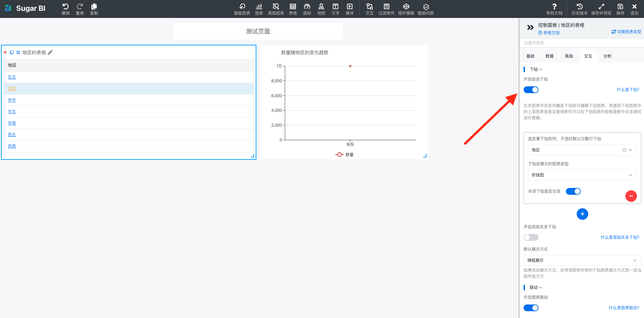Click the 保存 save icon
The height and width of the screenshot is (318, 644).
coord(620,6)
